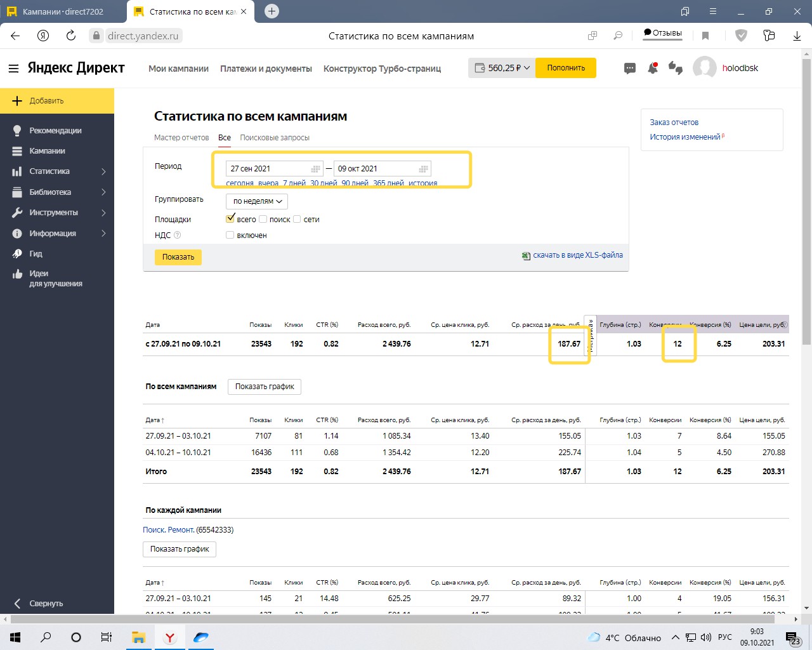Switch to the Поисковые запросы tab
The height and width of the screenshot is (650, 812).
coord(275,138)
